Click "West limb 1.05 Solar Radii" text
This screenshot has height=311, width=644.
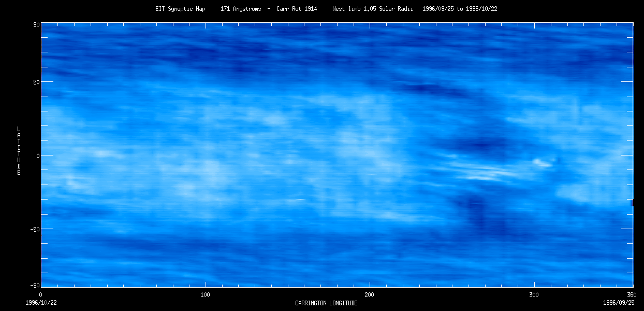[x=373, y=9]
